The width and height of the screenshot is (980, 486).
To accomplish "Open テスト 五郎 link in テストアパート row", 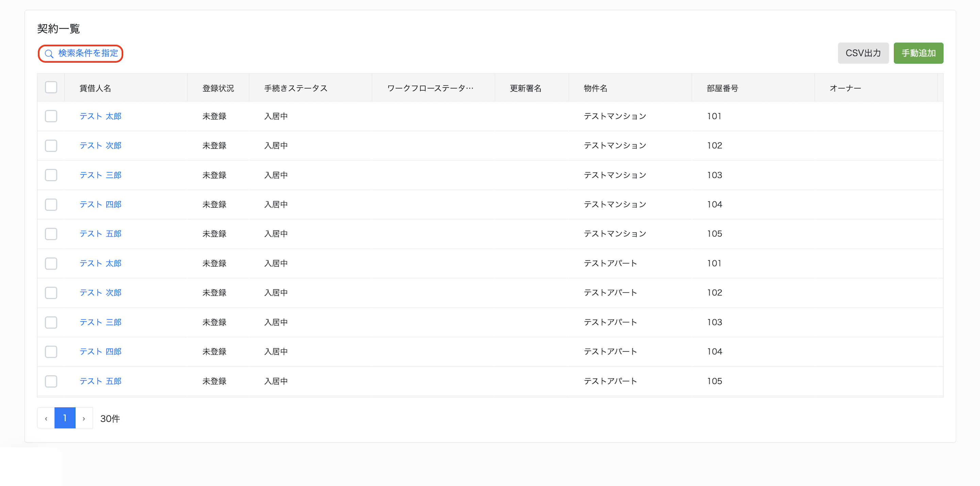I will click(100, 381).
